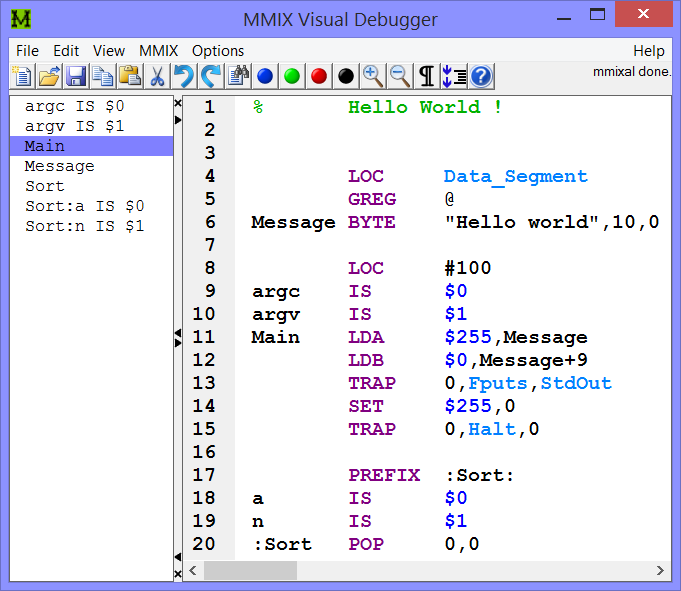The image size is (681, 591).
Task: Click Halt on line 15
Action: (492, 429)
